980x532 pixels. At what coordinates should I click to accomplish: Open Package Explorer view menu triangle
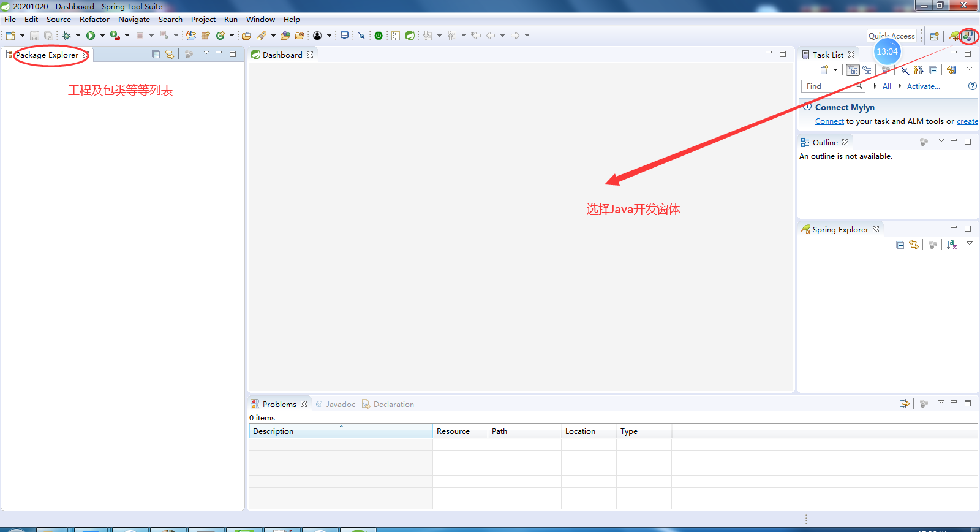click(x=206, y=53)
